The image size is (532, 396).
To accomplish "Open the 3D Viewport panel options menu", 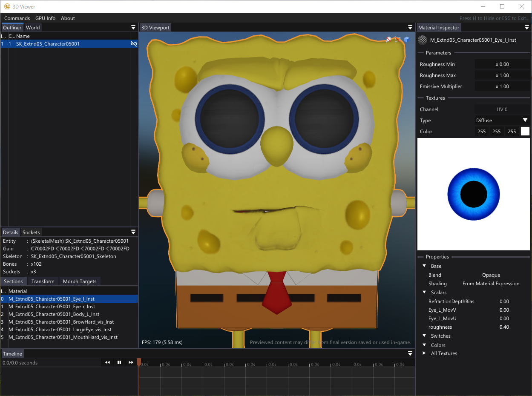I will [x=410, y=27].
